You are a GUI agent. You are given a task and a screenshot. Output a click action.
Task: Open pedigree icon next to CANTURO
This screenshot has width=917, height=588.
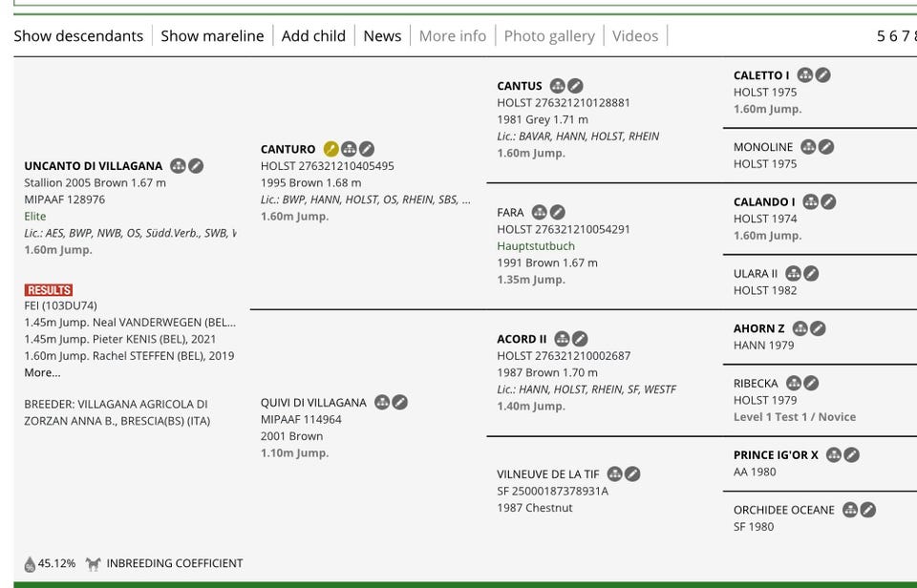[x=350, y=149]
